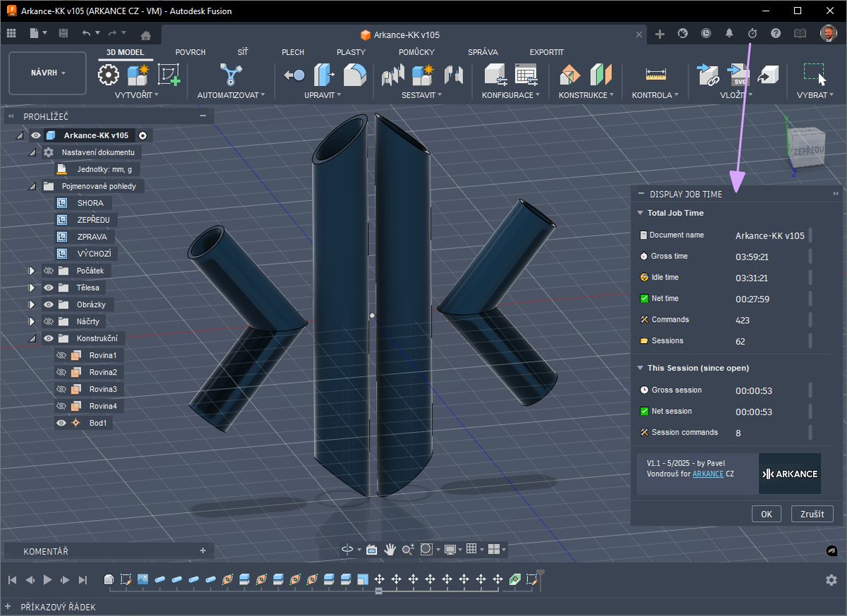
Task: Open the KONSTRUKCE dropdown menu
Action: pyautogui.click(x=587, y=95)
